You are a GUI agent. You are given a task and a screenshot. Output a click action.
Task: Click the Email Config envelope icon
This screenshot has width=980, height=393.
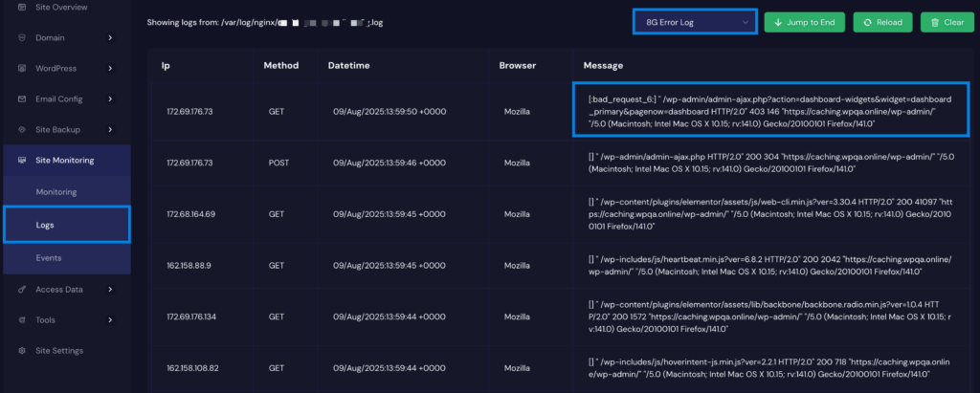click(22, 98)
